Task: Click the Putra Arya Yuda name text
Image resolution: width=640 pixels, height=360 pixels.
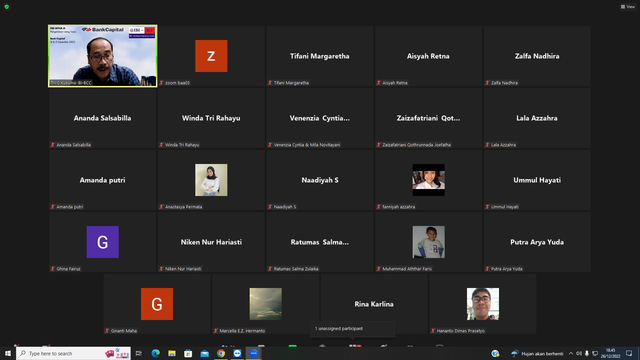Action: [537, 242]
